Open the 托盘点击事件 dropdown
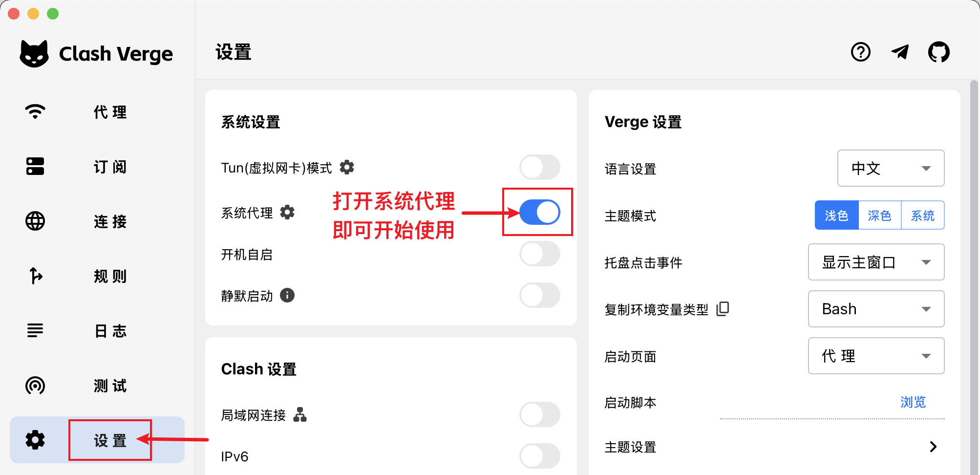The width and height of the screenshot is (980, 475). pos(876,262)
